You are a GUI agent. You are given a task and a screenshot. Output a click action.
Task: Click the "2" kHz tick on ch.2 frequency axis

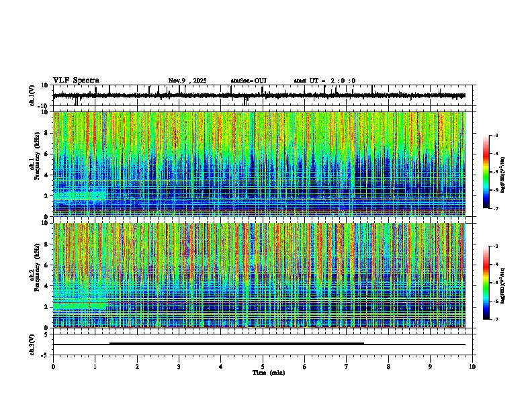coord(46,307)
